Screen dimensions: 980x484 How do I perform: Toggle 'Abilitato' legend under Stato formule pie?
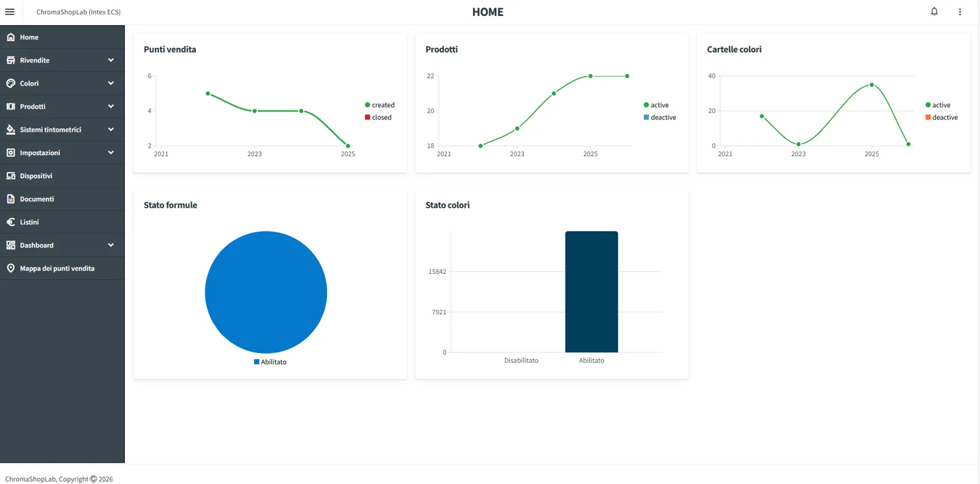(270, 362)
